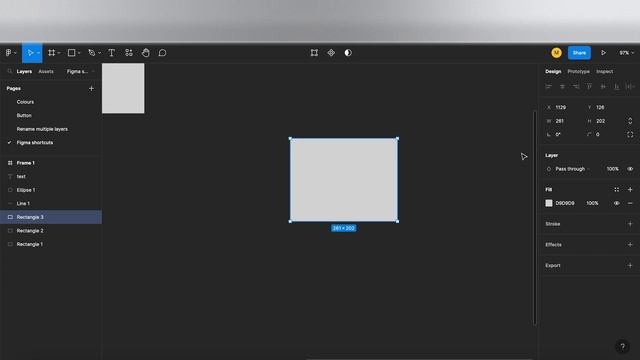Click the D9D9D9 fill color swatch
This screenshot has height=360, width=640.
(549, 203)
